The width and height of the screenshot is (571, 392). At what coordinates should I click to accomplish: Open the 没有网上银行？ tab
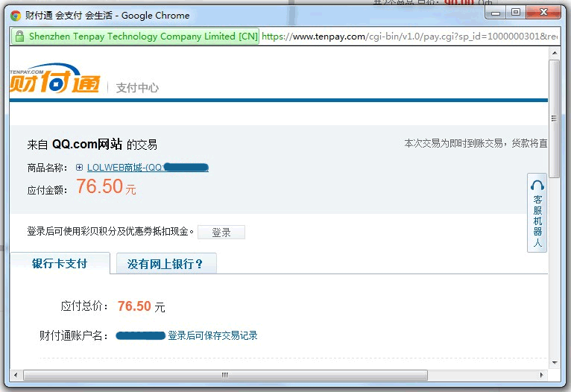coord(165,264)
